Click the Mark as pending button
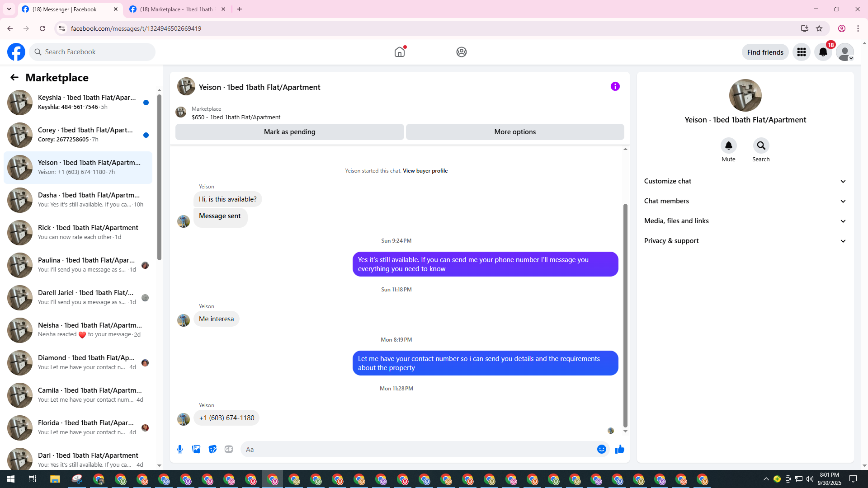Viewport: 868px width, 488px height. point(289,132)
